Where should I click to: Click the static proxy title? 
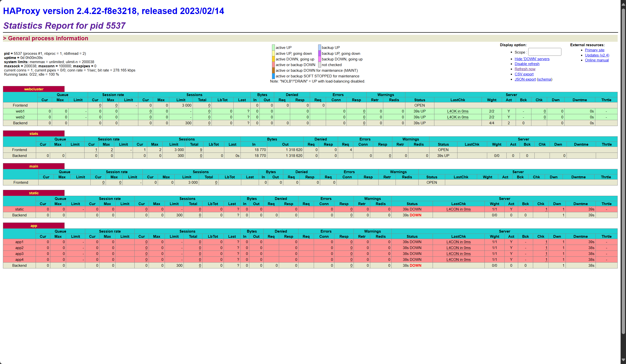tap(34, 193)
